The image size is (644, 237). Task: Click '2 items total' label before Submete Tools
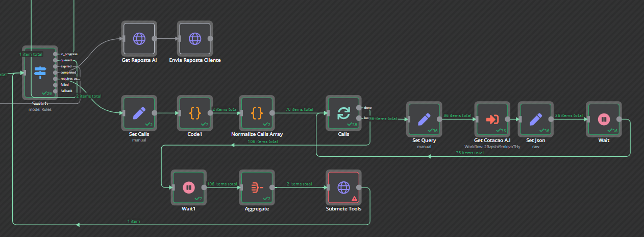300,184
